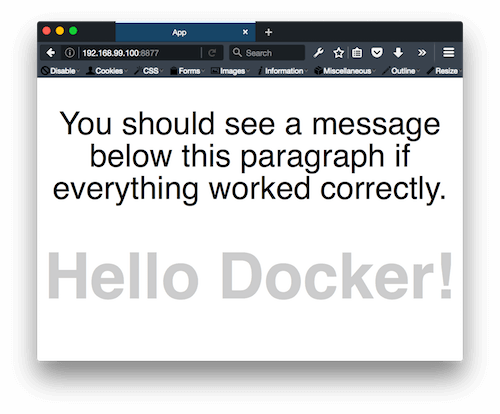500x414 pixels.
Task: Open the site information icon
Action: [69, 53]
